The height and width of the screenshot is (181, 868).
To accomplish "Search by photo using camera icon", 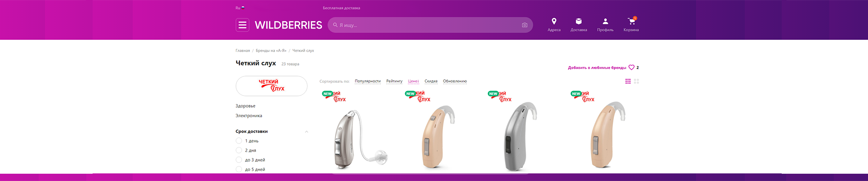I will [524, 25].
